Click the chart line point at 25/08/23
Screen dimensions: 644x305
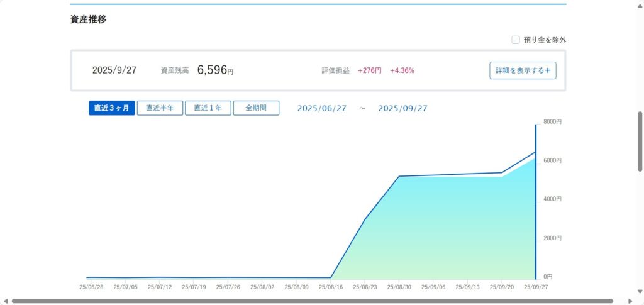365,219
